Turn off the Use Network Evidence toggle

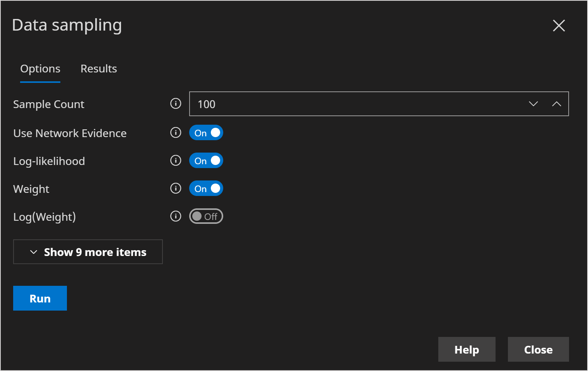[x=206, y=133]
